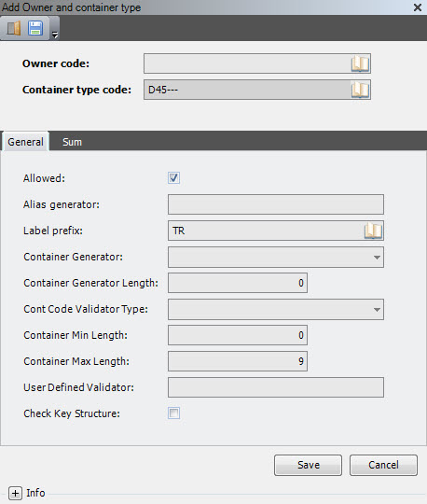Enable the Check Key Structure checkbox
This screenshot has height=504, width=427.
pyautogui.click(x=173, y=413)
